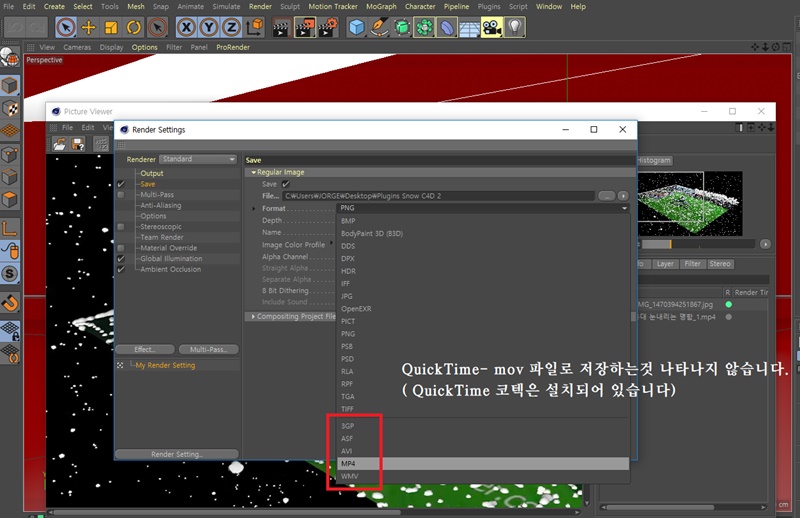The image size is (800, 518).
Task: Click the green Subdivision Surface generator icon
Action: point(402,27)
